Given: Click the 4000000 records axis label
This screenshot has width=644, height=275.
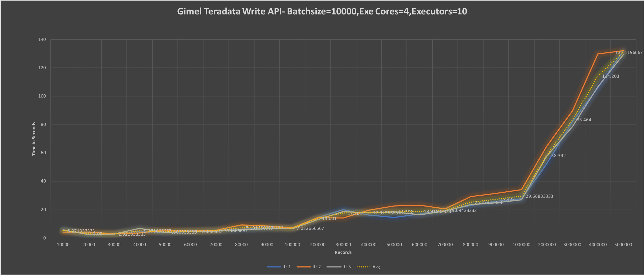Looking at the screenshot, I should [598, 245].
